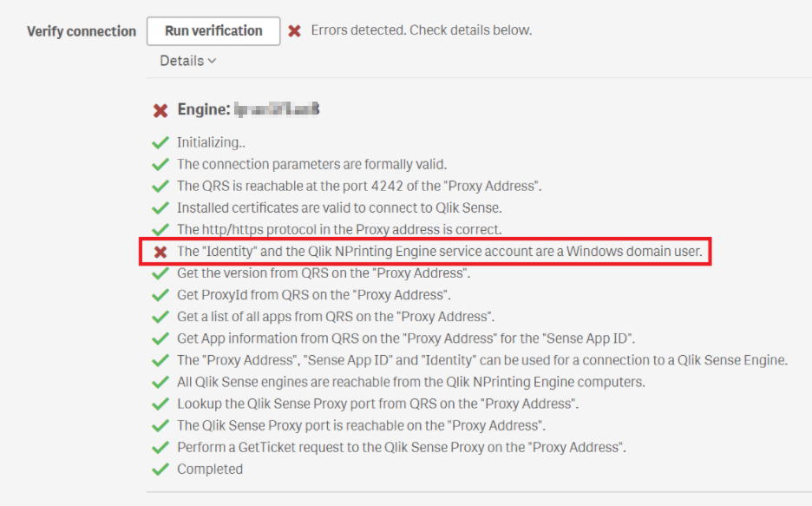812x506 pixels.
Task: Click the check icon for installed certificates line
Action: 160,207
